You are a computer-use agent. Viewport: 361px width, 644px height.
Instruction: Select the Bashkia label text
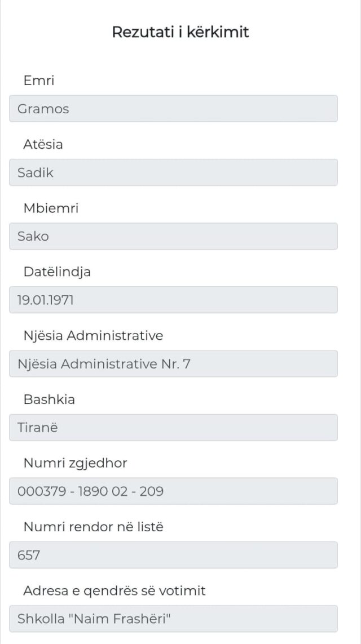pos(49,399)
